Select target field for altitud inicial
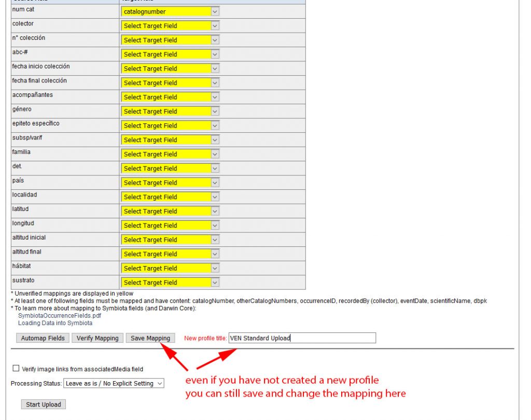The height and width of the screenshot is (420, 531). point(170,240)
